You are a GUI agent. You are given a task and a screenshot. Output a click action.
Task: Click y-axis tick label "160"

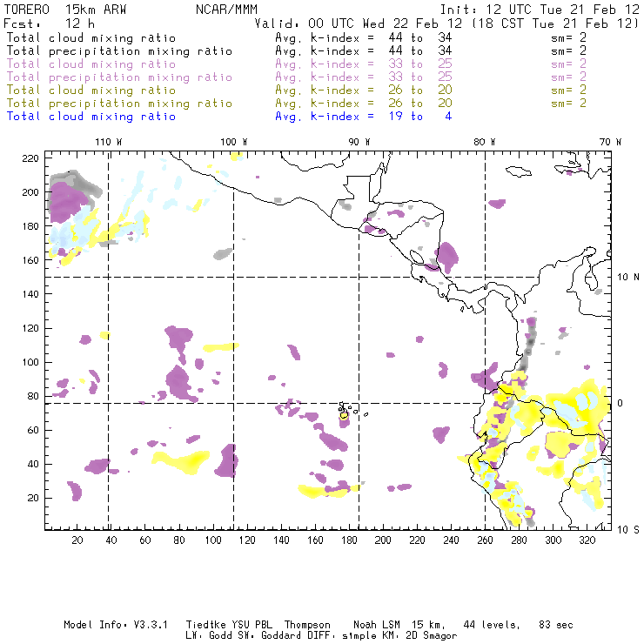pyautogui.click(x=30, y=260)
